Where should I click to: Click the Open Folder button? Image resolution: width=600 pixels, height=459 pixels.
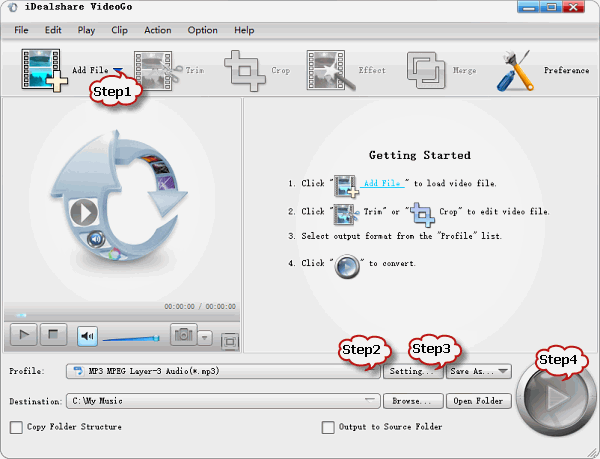pos(478,401)
